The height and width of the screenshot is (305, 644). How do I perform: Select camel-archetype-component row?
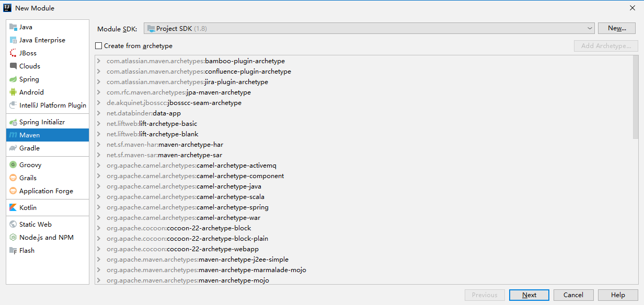point(364,176)
